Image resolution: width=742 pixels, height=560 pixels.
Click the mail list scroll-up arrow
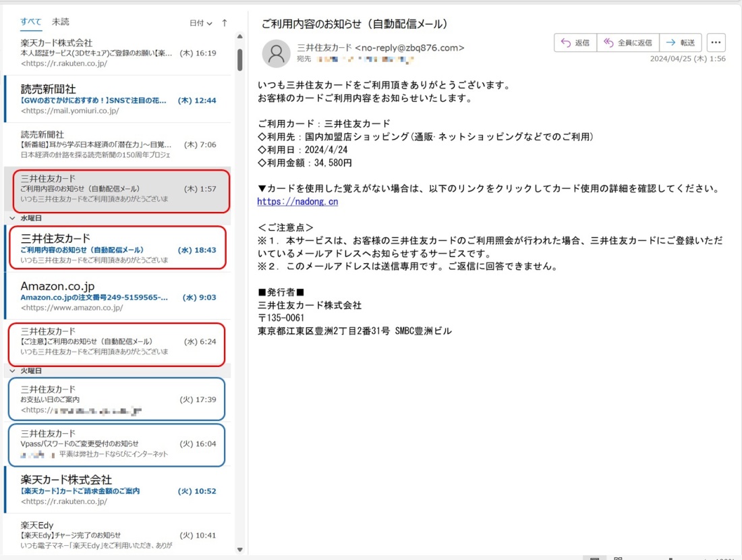(x=240, y=36)
